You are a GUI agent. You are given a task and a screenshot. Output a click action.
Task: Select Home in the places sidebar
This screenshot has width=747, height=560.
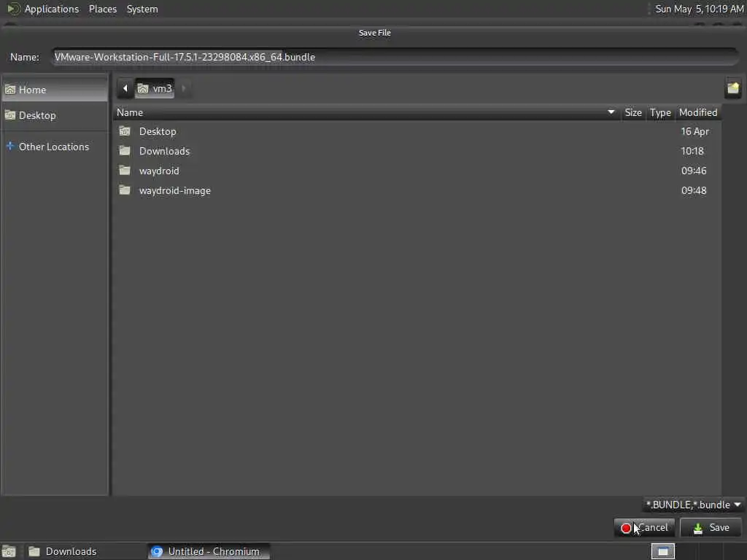coord(55,90)
